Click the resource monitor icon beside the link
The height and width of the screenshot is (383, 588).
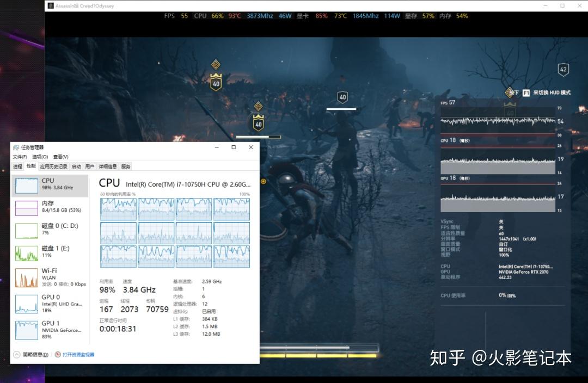point(58,355)
